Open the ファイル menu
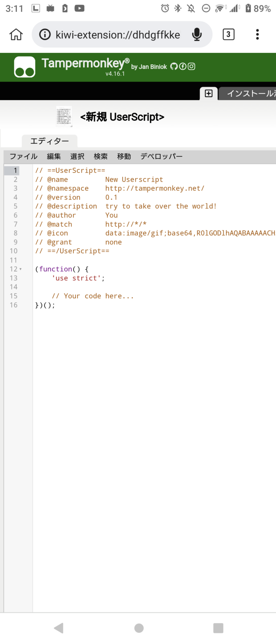 click(24, 156)
